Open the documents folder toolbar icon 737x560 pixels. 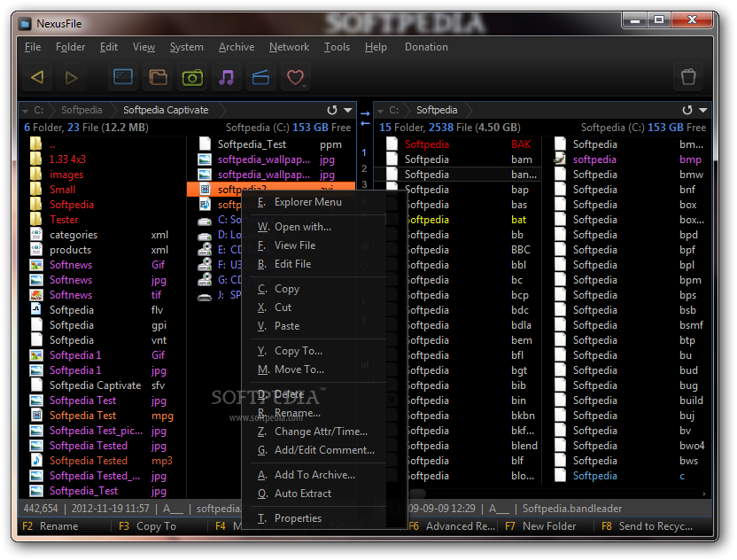click(158, 77)
